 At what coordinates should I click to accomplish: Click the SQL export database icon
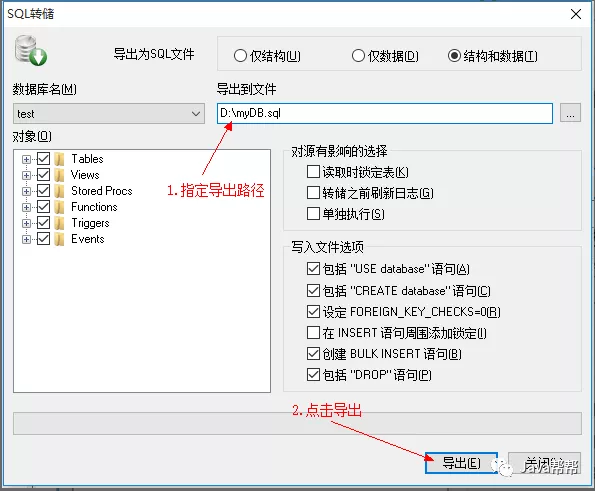(x=31, y=50)
